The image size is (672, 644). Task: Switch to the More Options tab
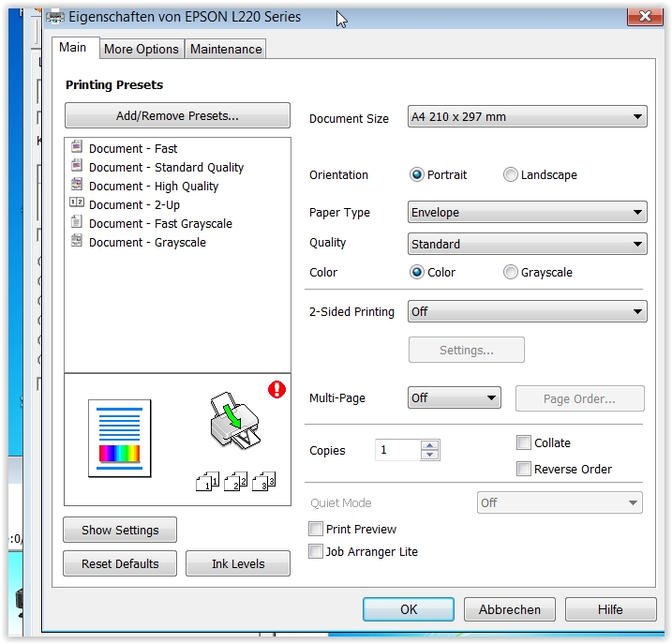point(141,49)
